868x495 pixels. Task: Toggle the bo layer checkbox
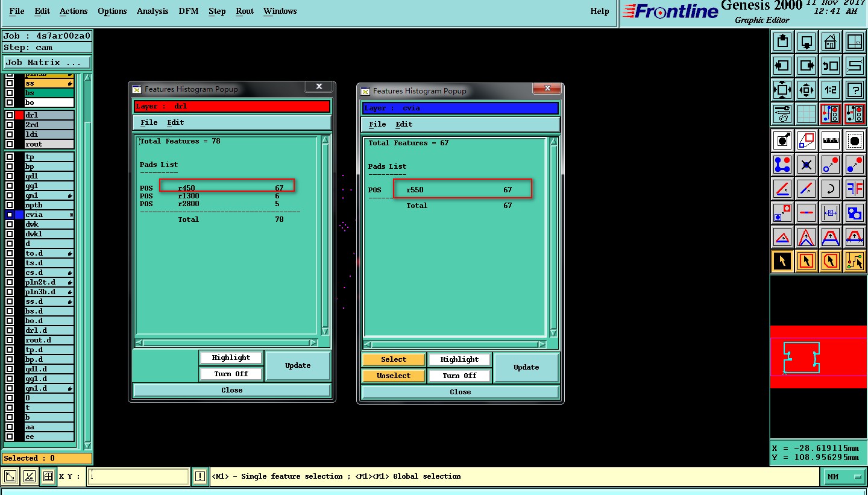[10, 102]
